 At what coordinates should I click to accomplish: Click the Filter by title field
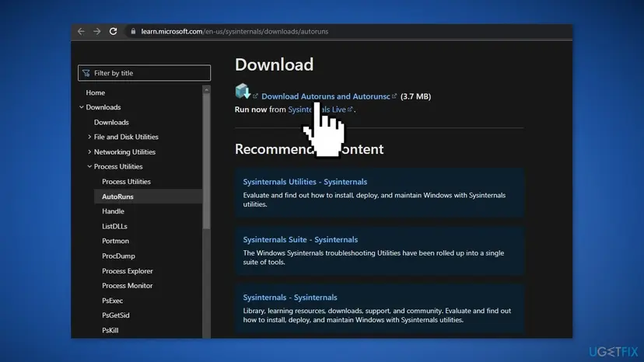click(144, 73)
